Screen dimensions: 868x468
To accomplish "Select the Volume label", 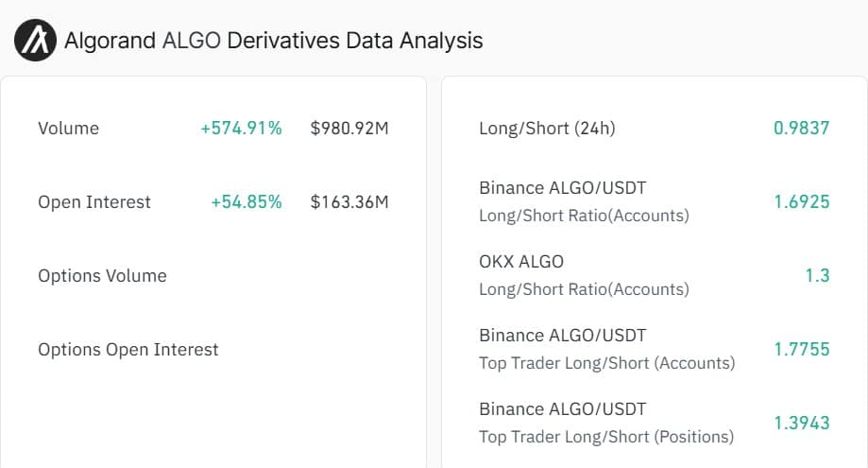I will pos(69,129).
